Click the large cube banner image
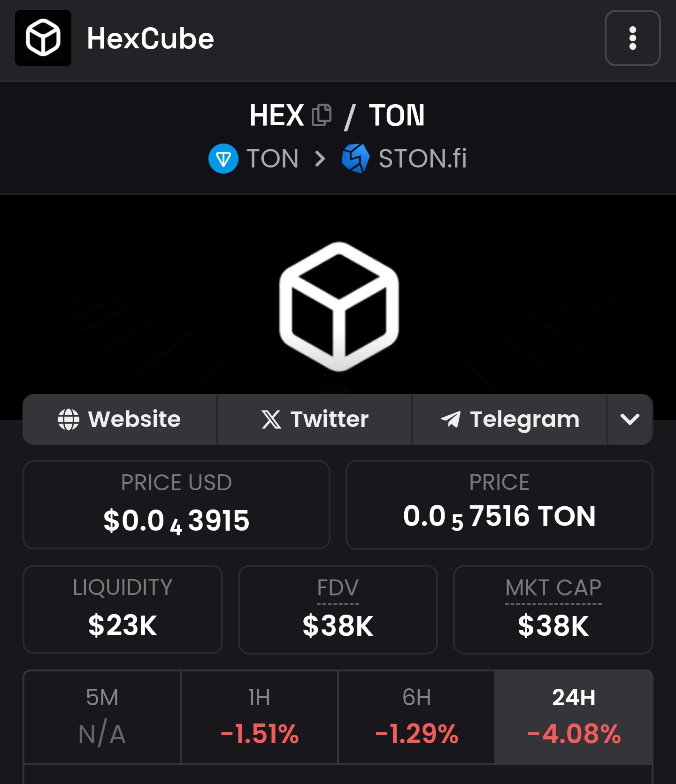The image size is (676, 784). [x=338, y=306]
